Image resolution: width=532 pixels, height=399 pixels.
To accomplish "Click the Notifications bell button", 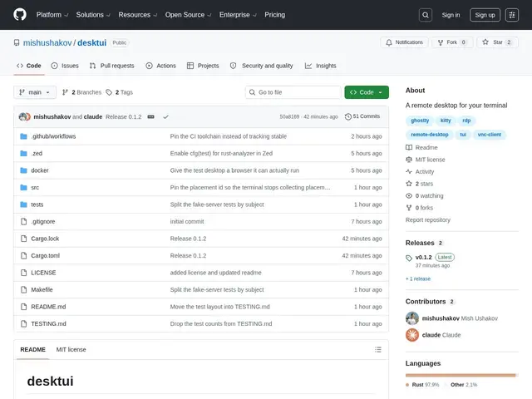I will click(x=405, y=42).
